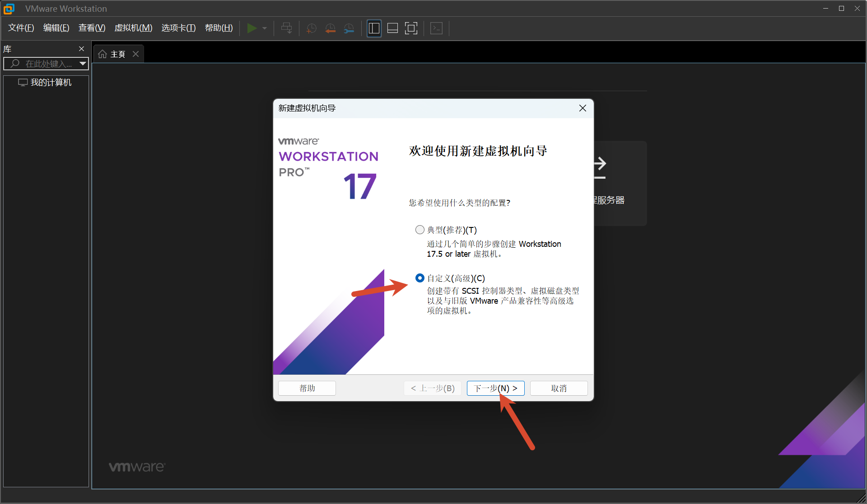This screenshot has width=867, height=504.
Task: Open the 选项卡(T) menu
Action: [x=178, y=28]
